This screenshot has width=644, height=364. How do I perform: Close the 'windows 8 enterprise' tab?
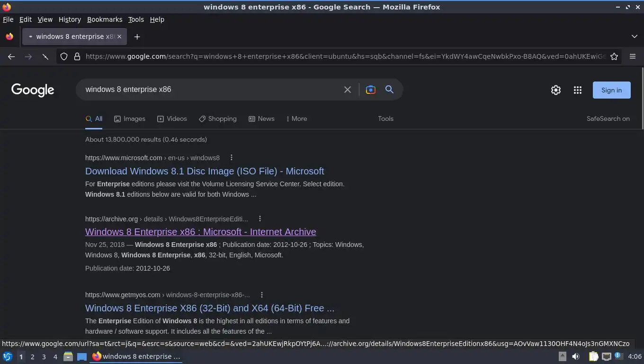pos(119,36)
